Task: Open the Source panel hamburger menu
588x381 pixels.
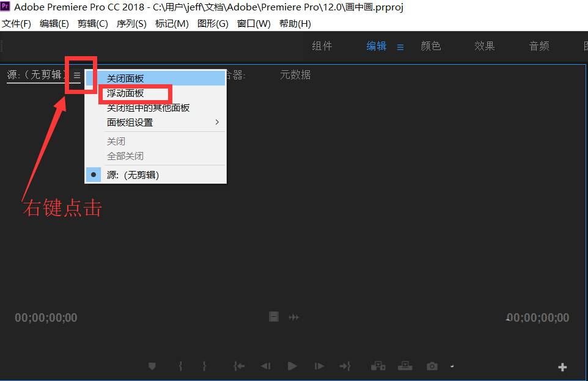Action: [76, 75]
